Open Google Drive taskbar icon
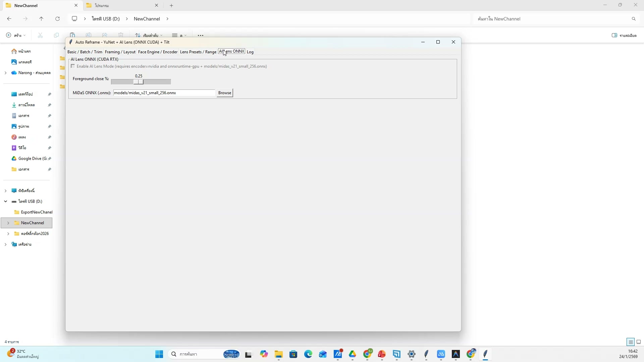This screenshot has width=644, height=362. pyautogui.click(x=352, y=354)
